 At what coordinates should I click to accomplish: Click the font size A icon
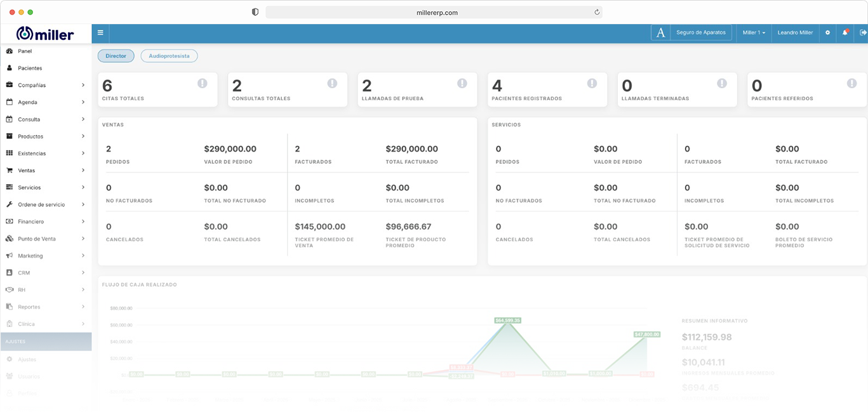(x=660, y=32)
